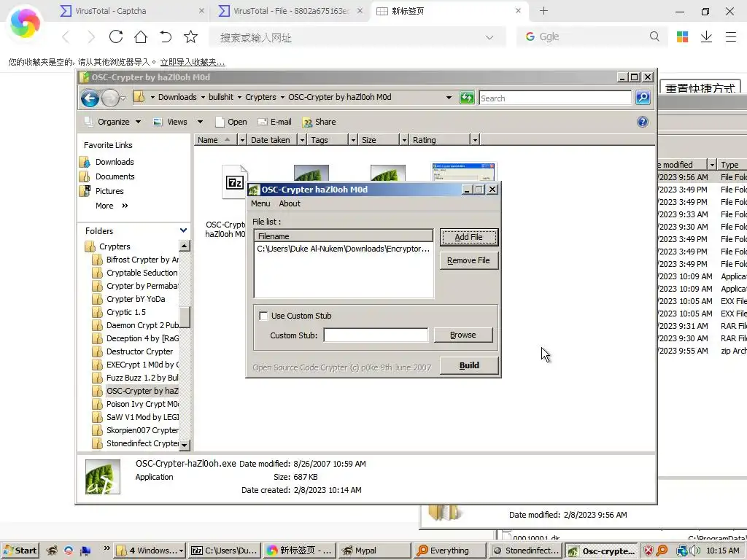Screen dimensions: 747x560
Task: Open the crypter's About menu
Action: (x=290, y=203)
